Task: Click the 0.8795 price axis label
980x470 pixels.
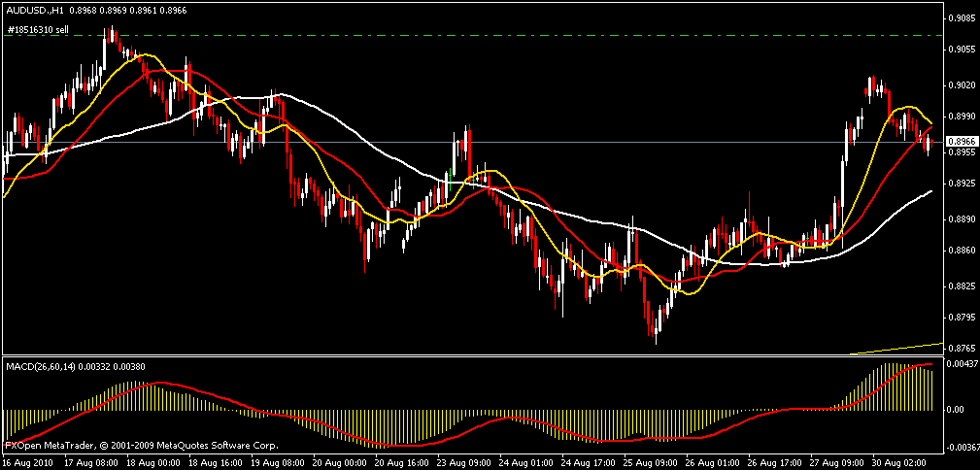Action: click(962, 318)
